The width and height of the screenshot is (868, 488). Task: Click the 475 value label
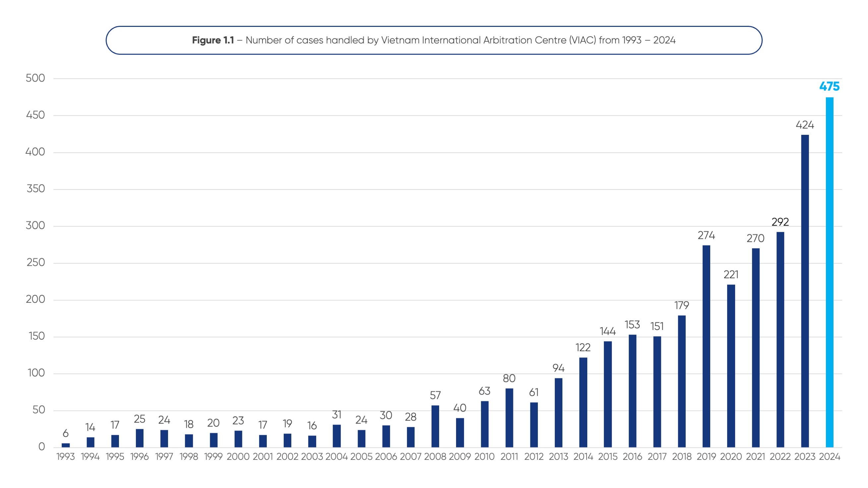coord(829,86)
